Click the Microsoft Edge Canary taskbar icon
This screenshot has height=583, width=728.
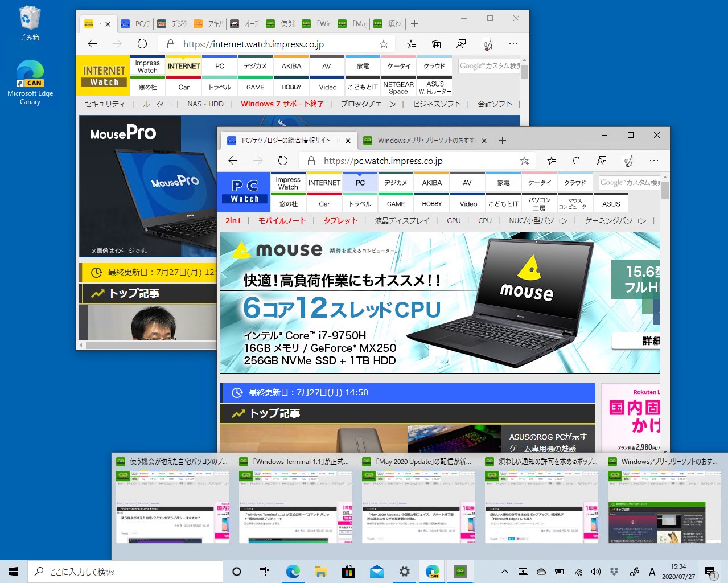coord(433,572)
